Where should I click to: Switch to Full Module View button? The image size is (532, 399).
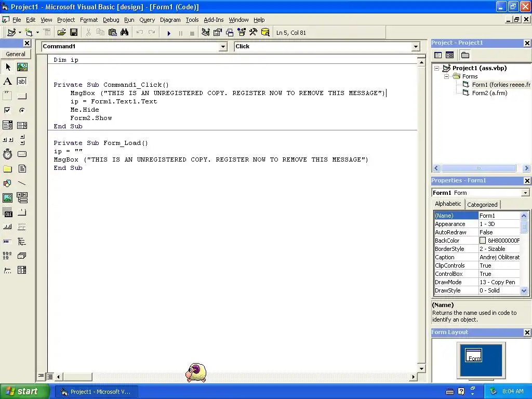[50, 376]
